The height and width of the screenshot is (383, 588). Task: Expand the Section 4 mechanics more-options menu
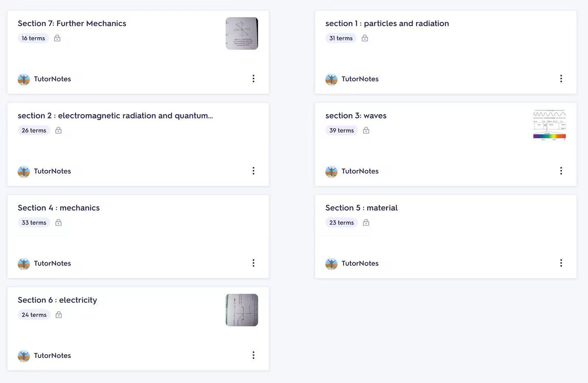click(x=253, y=263)
